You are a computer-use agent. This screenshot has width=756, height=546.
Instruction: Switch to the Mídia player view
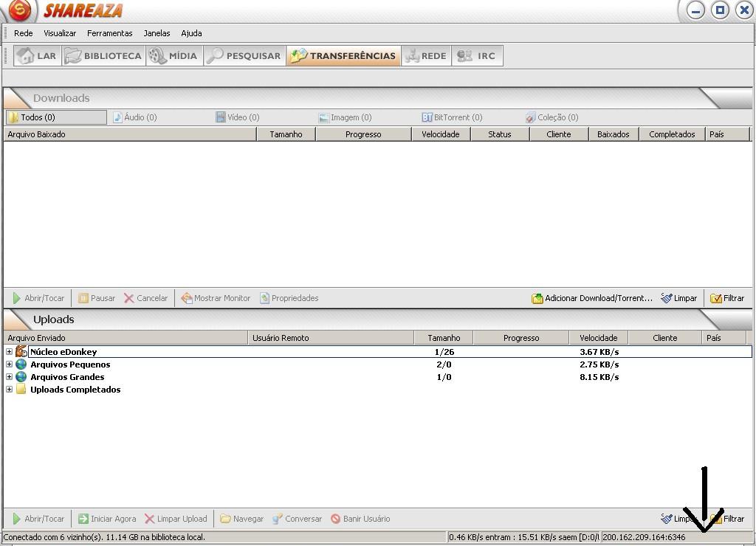[x=173, y=56]
